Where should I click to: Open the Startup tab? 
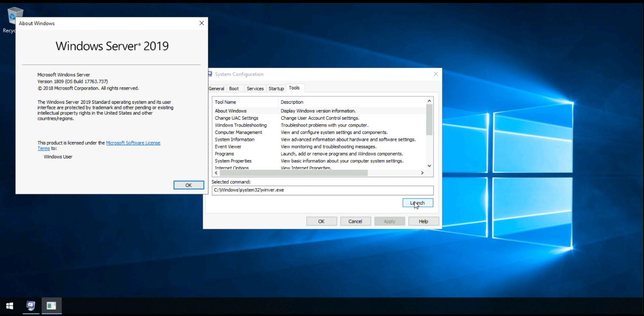(276, 88)
